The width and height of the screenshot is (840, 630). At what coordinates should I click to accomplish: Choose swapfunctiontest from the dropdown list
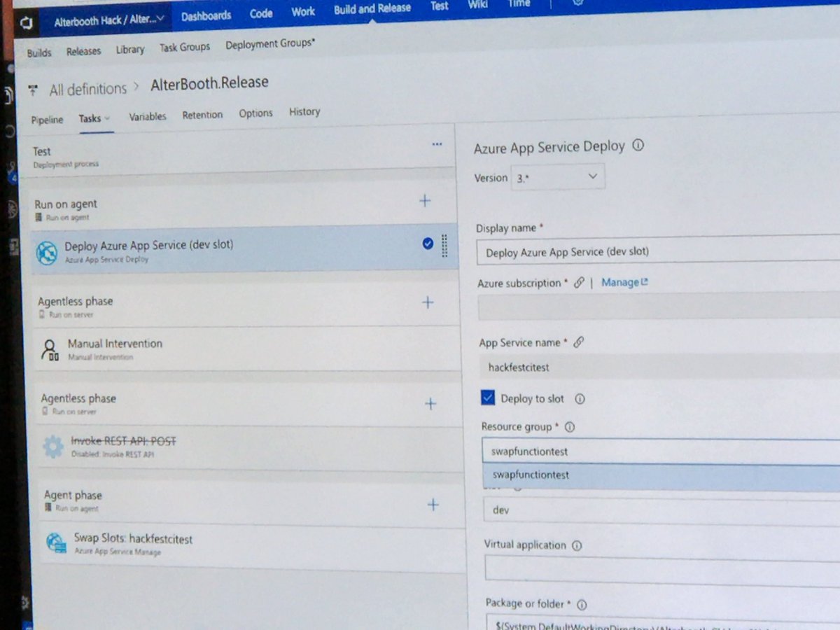pos(661,476)
